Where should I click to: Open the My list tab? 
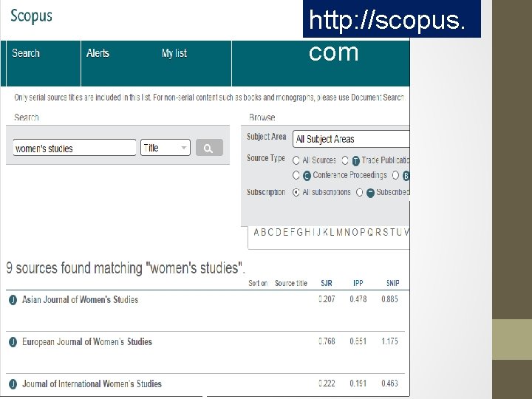tap(174, 53)
